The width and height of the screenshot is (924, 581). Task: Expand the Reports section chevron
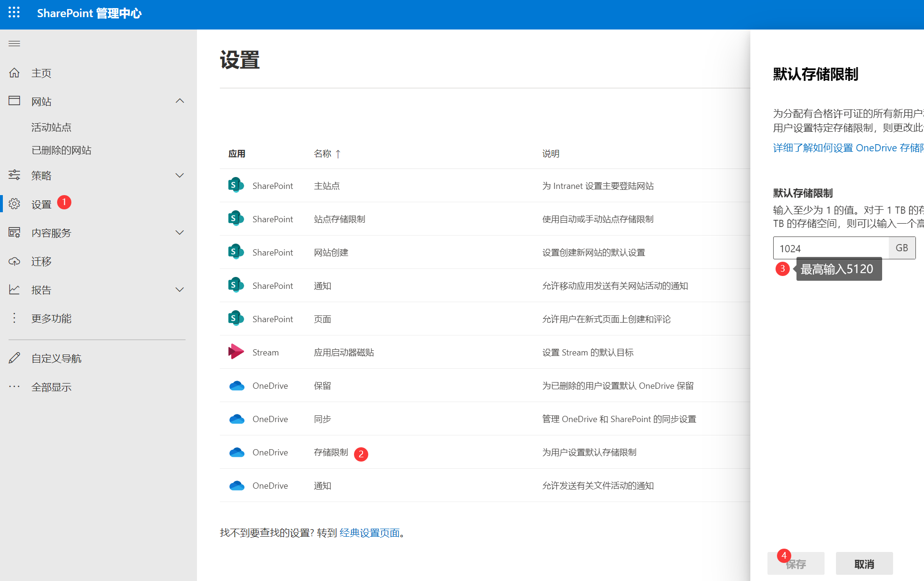point(179,290)
